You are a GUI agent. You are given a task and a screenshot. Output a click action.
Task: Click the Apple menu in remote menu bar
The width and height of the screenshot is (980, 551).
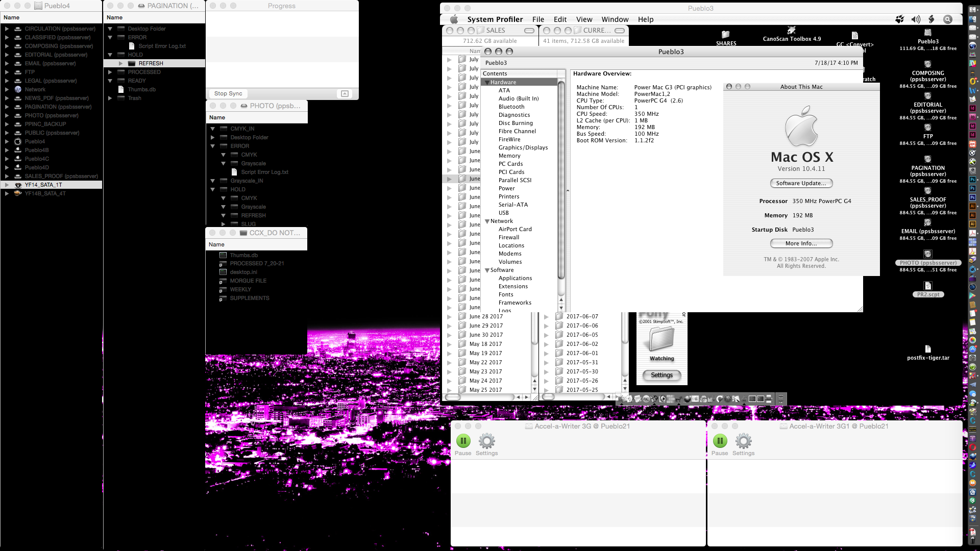click(x=454, y=19)
